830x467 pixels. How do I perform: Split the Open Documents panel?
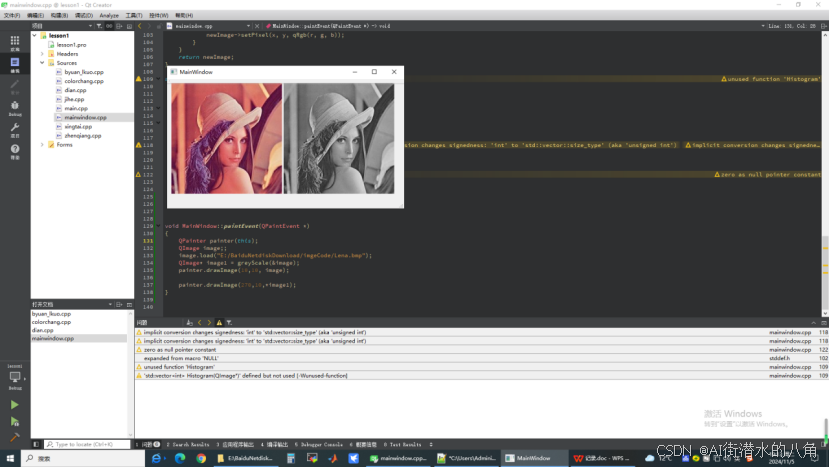(x=119, y=304)
